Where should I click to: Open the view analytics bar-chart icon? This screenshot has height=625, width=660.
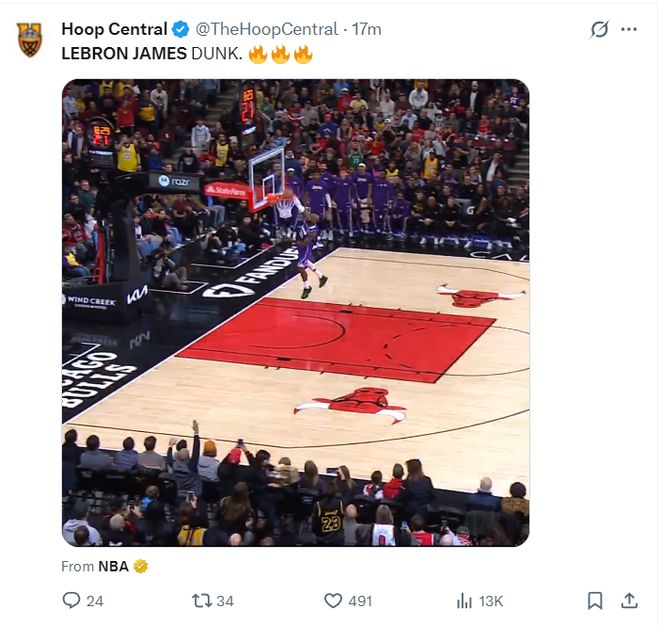(x=464, y=600)
